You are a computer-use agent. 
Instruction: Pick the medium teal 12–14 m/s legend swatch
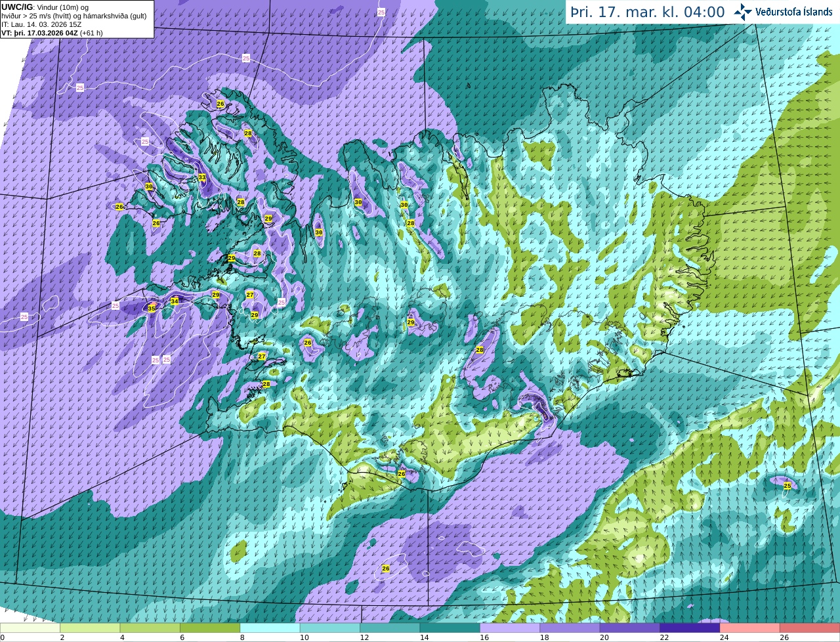click(390, 628)
